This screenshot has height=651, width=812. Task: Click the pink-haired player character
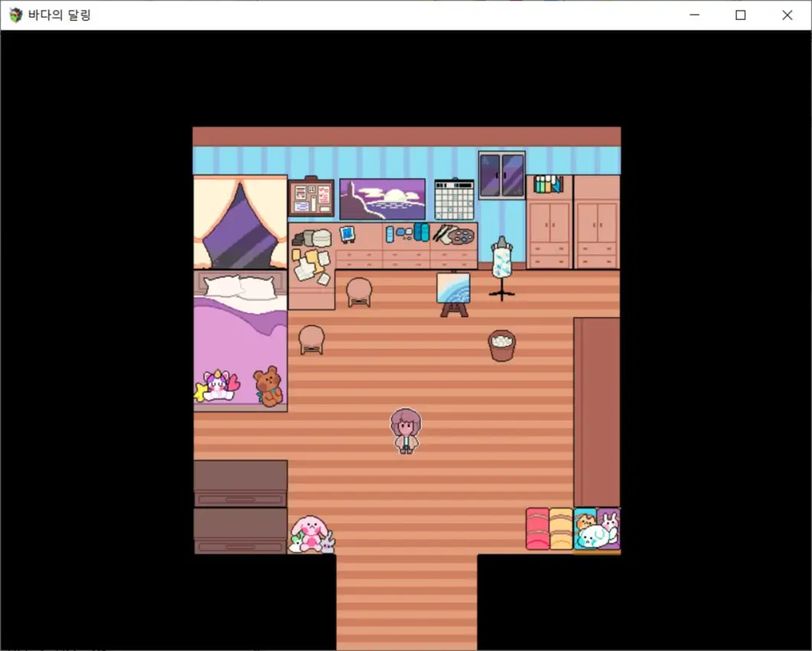pyautogui.click(x=405, y=430)
